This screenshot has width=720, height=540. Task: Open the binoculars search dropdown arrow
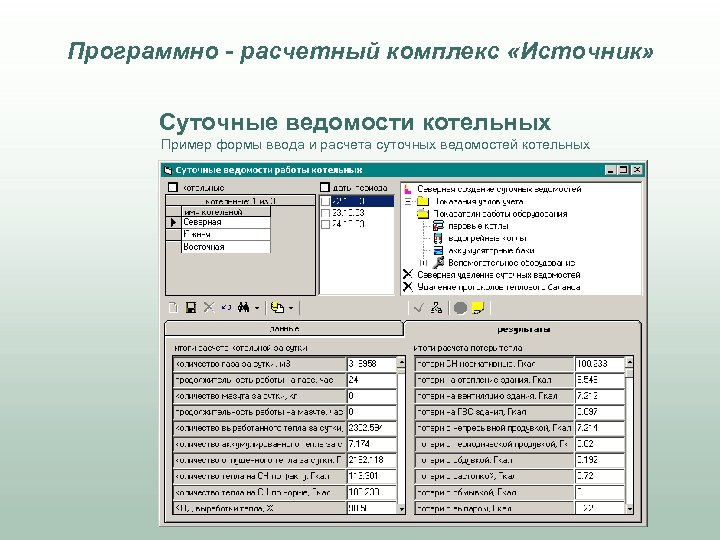pyautogui.click(x=257, y=308)
